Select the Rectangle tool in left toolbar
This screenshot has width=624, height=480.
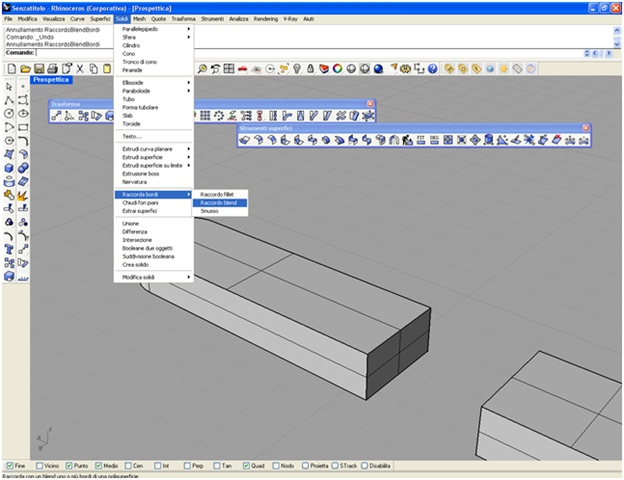coord(23,127)
